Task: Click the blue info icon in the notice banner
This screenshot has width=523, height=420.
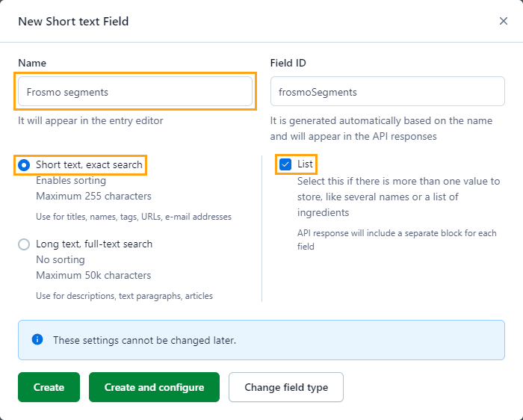Action: 37,339
